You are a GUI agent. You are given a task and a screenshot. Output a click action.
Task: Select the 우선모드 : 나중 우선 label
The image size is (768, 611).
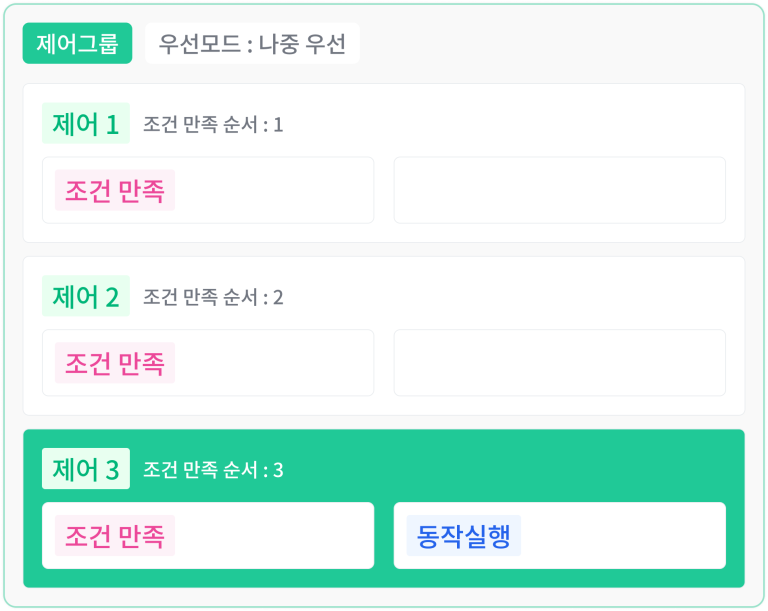(252, 43)
